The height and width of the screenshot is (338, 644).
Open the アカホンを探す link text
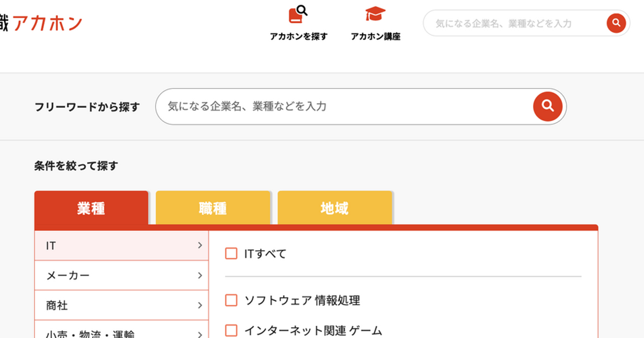[298, 36]
